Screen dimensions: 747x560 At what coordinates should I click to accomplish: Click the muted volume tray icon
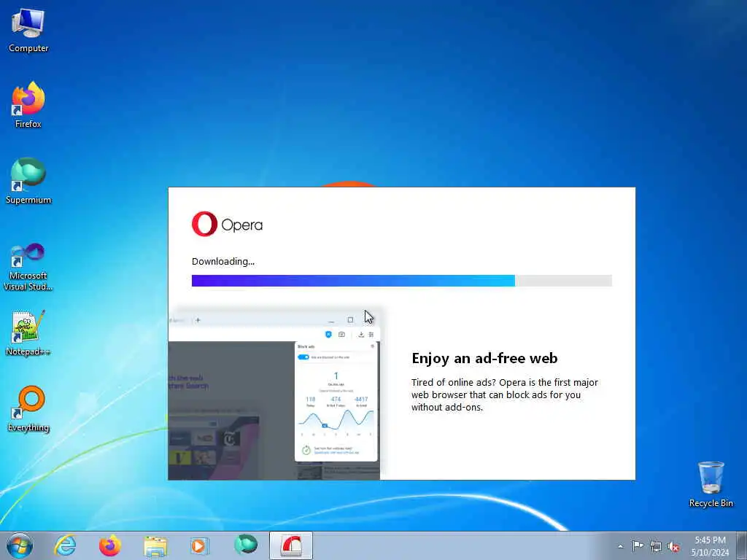pyautogui.click(x=673, y=546)
